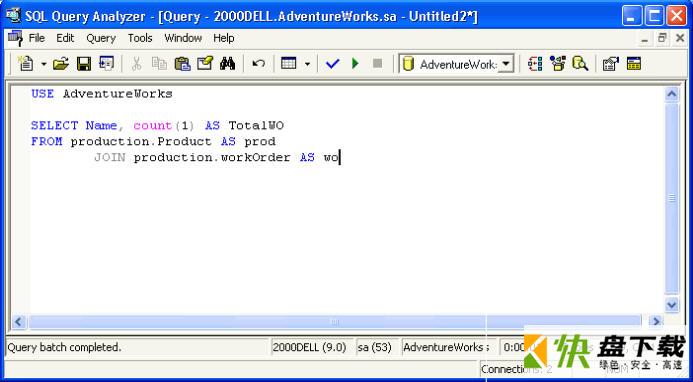The image size is (693, 382).
Task: Open the File menu
Action: 37,38
